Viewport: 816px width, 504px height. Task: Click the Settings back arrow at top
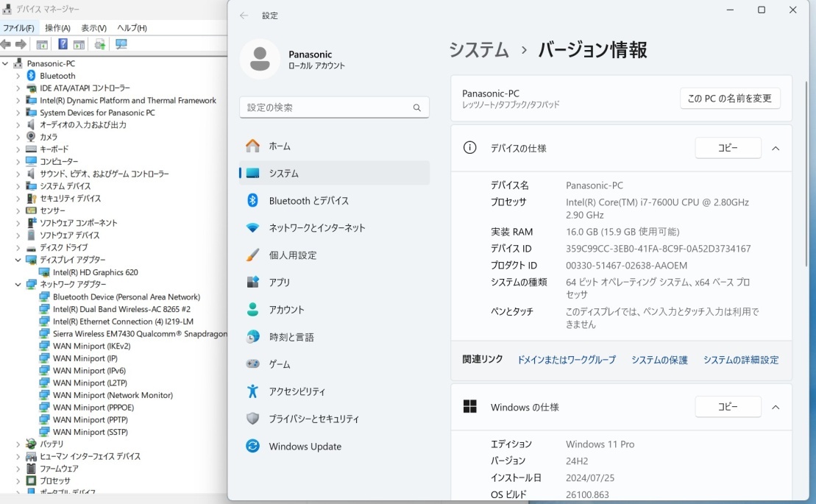coord(244,15)
